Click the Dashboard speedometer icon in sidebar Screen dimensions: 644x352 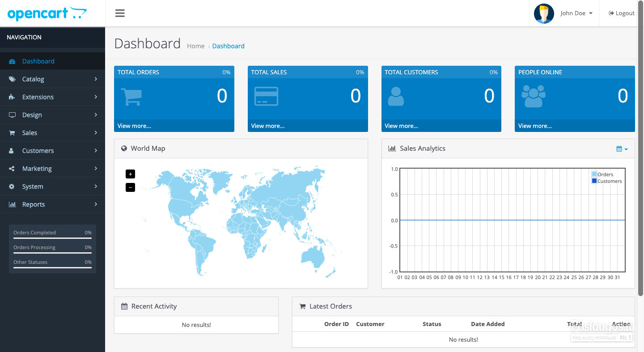click(x=12, y=61)
